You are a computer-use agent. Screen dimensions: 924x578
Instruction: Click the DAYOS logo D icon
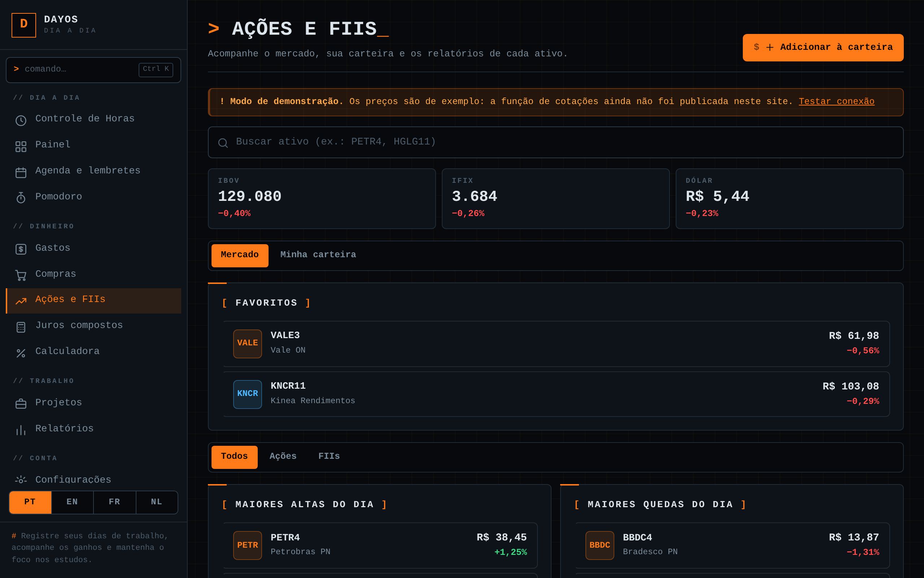pyautogui.click(x=24, y=25)
